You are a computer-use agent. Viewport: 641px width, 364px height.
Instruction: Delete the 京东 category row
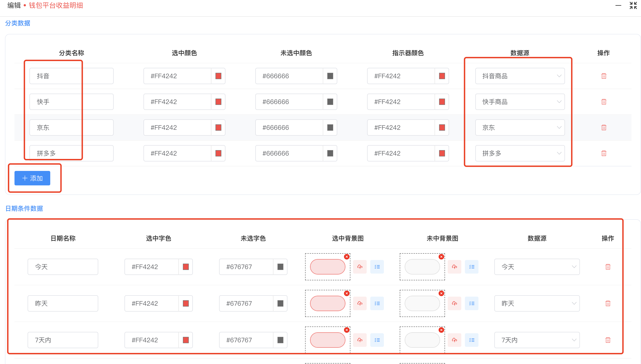(603, 128)
